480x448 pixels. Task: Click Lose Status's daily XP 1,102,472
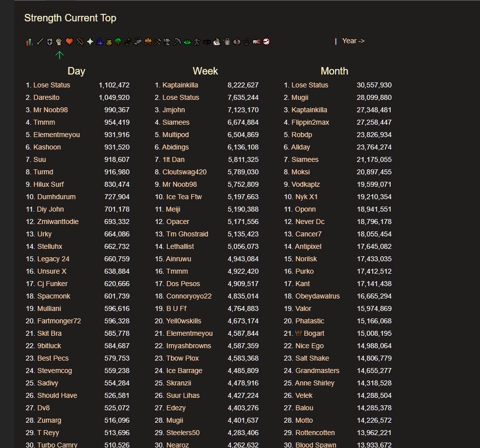coord(114,85)
